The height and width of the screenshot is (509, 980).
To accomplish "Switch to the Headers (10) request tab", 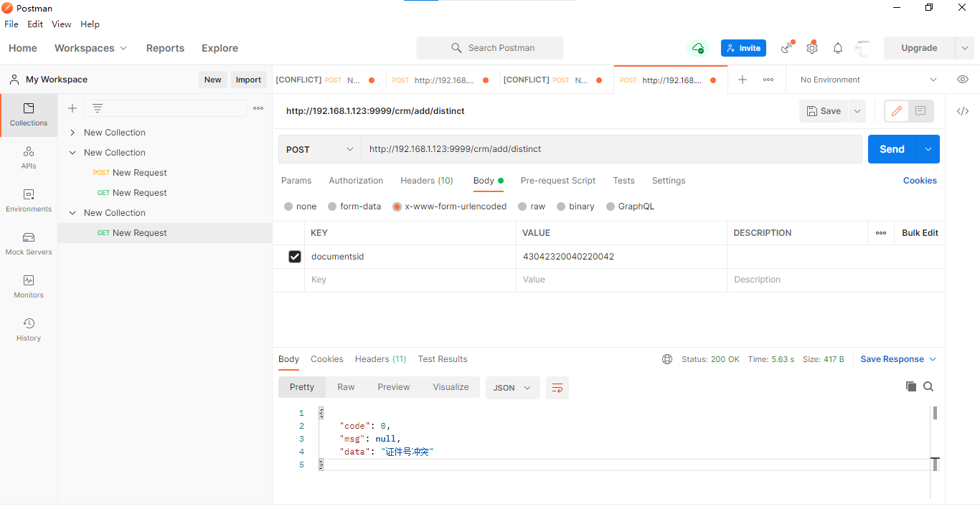I will [427, 181].
